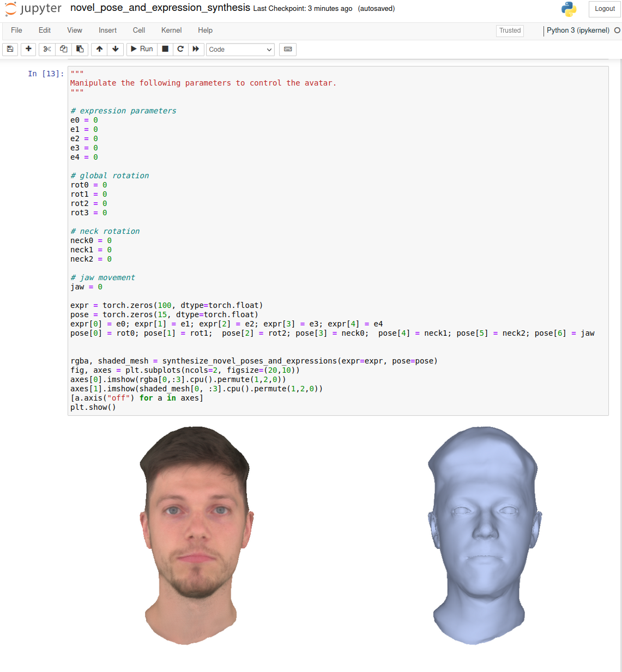This screenshot has height=672, width=622.
Task: Click the line 'e4 = 0'
Action: point(84,158)
